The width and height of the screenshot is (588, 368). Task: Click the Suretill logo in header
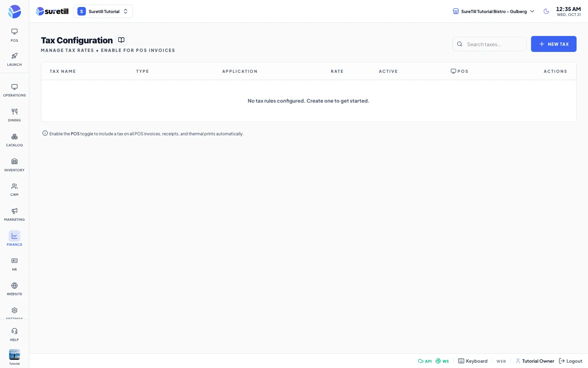[52, 11]
